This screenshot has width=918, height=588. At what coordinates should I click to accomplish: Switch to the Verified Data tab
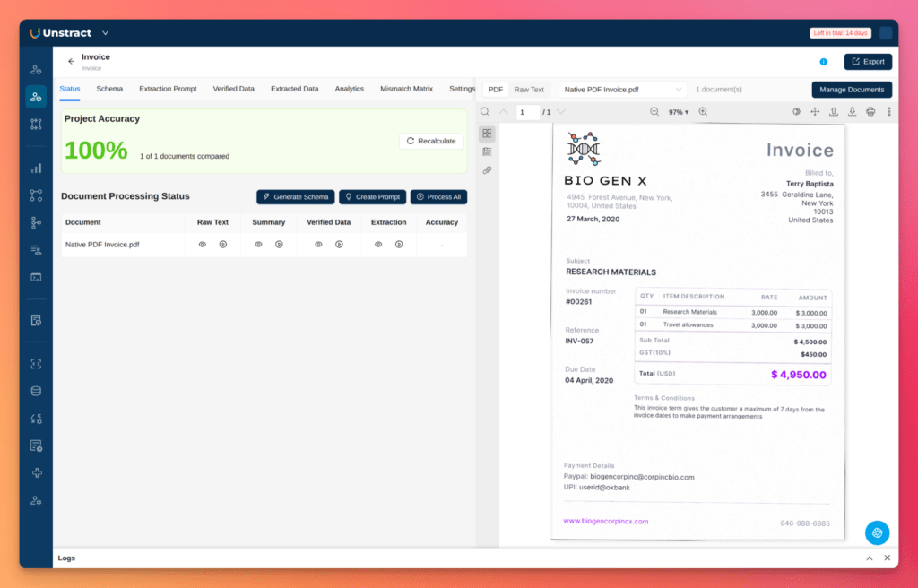[x=234, y=89]
